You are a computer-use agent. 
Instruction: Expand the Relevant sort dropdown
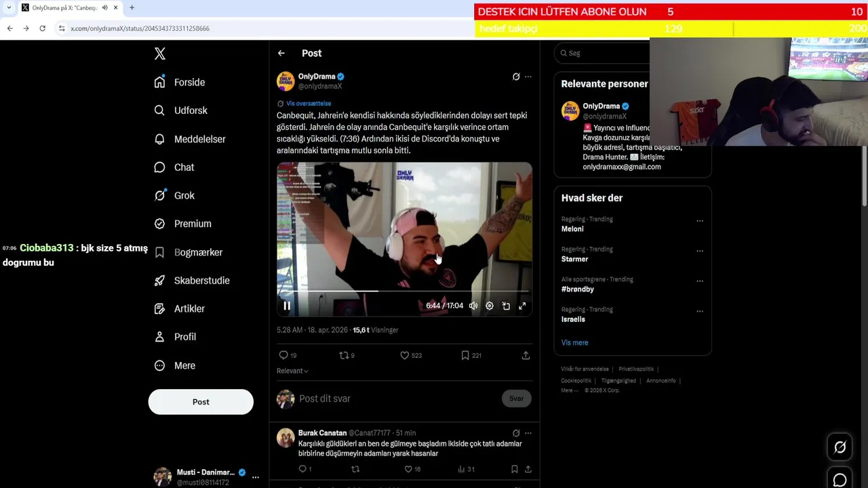click(292, 371)
